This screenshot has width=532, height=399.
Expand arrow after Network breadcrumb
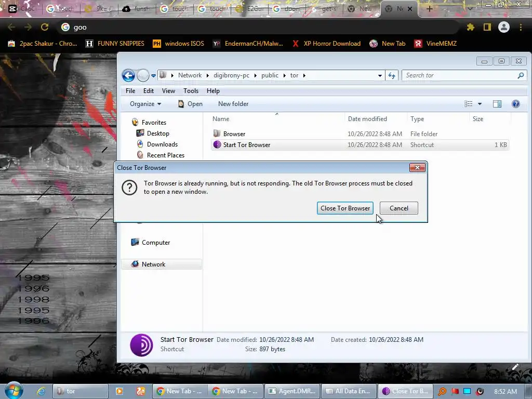(x=208, y=75)
